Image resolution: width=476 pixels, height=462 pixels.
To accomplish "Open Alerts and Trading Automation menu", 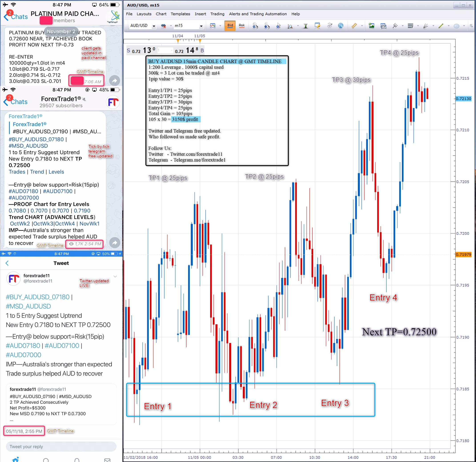I will click(258, 14).
